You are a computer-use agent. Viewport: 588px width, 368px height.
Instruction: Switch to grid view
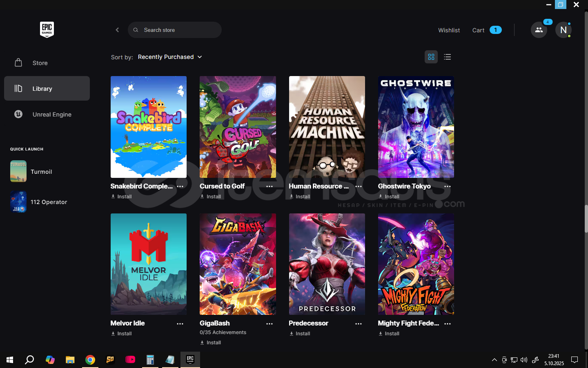431,57
